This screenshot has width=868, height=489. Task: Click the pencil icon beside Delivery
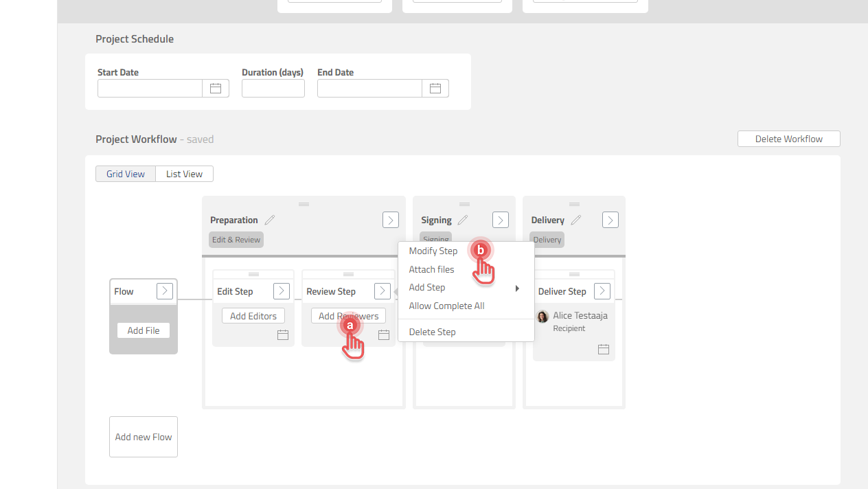pyautogui.click(x=575, y=220)
